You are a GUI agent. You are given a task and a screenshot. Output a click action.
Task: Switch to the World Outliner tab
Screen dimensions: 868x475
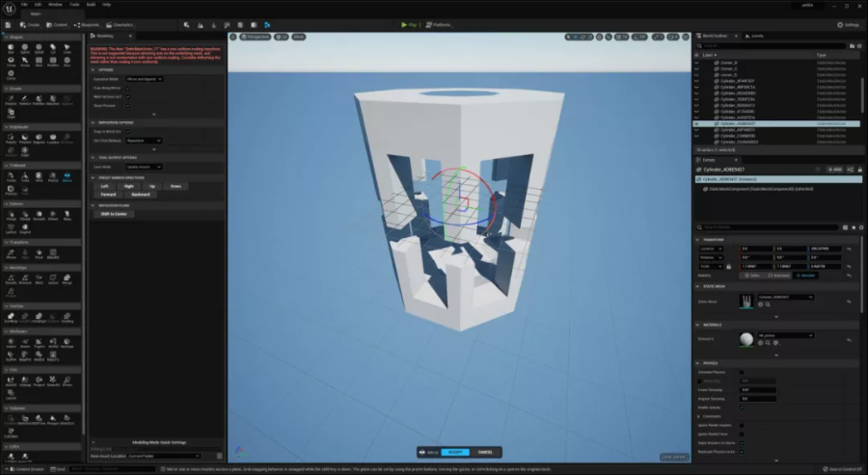[x=714, y=36]
